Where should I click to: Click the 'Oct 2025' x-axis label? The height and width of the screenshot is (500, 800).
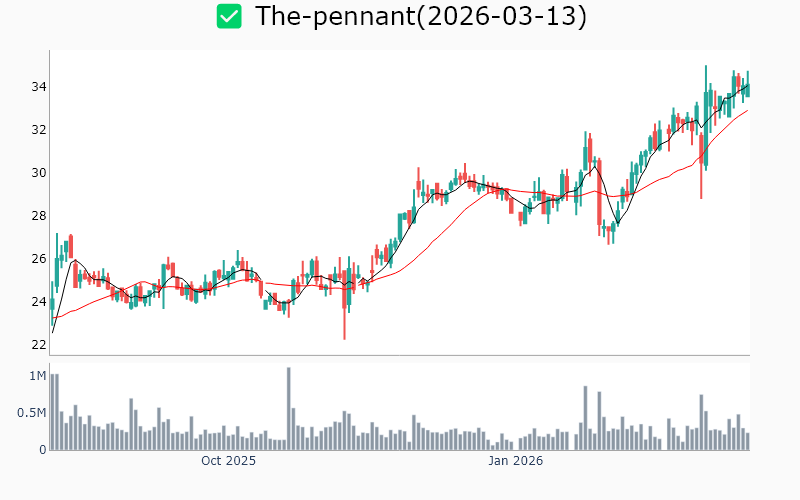tap(228, 461)
